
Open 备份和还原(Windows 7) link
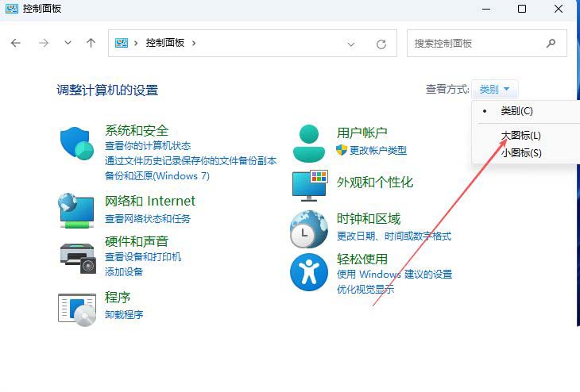pos(157,176)
